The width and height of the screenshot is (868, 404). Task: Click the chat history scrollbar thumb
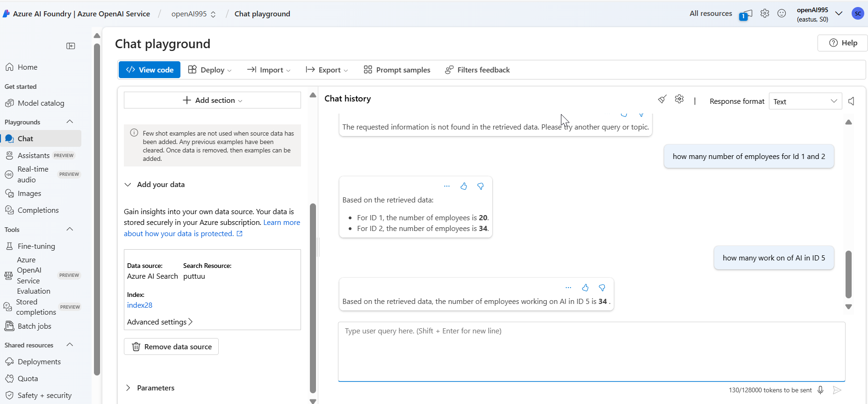pyautogui.click(x=849, y=274)
